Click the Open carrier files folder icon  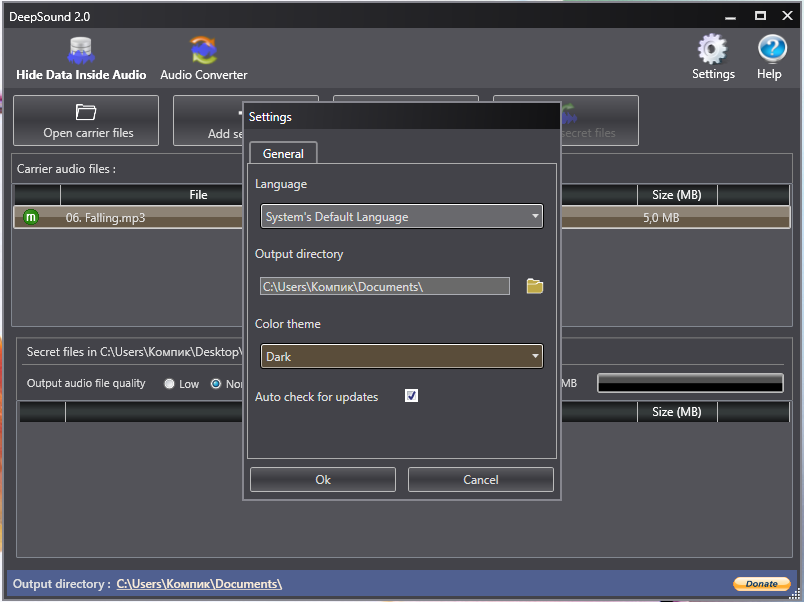[86, 112]
